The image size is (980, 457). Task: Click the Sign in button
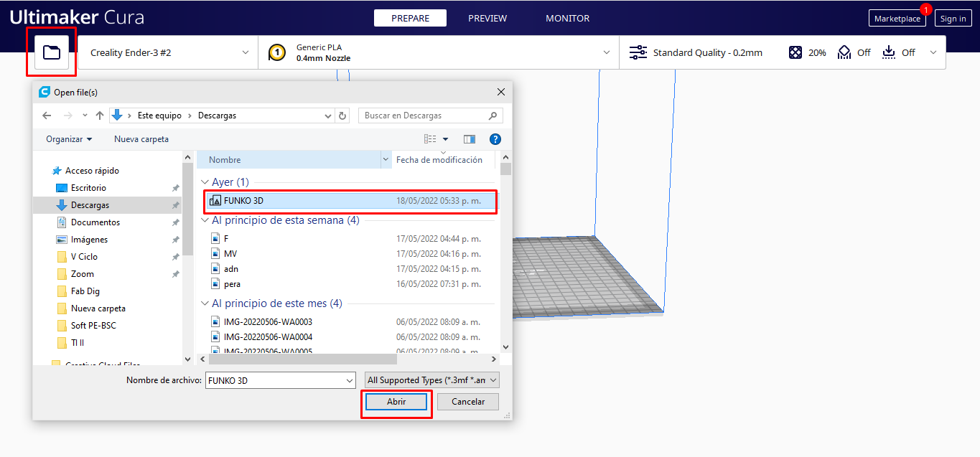coord(953,19)
